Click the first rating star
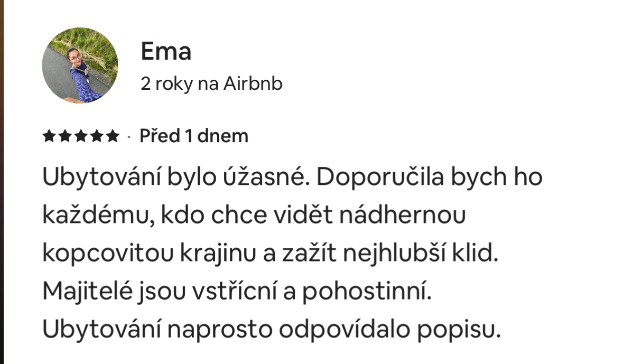Screen dimensions: 623x364 pyautogui.click(x=49, y=136)
